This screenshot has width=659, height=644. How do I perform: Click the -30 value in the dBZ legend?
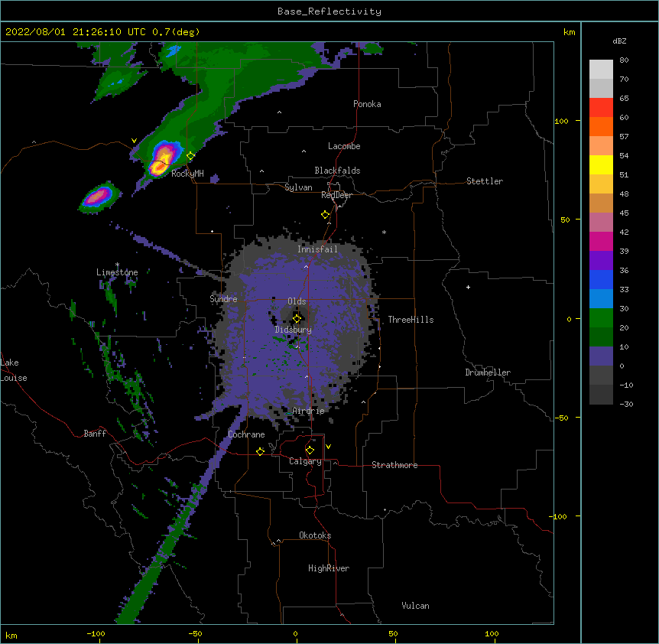pyautogui.click(x=626, y=404)
